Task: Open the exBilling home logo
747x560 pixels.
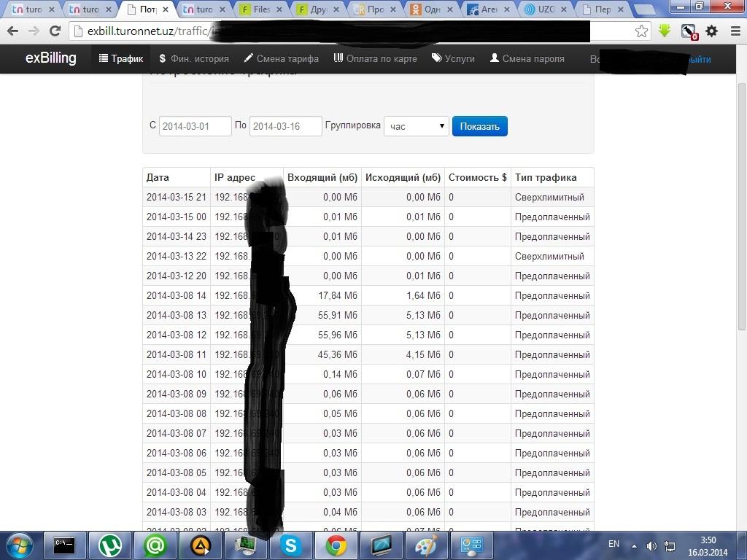Action: click(x=50, y=58)
